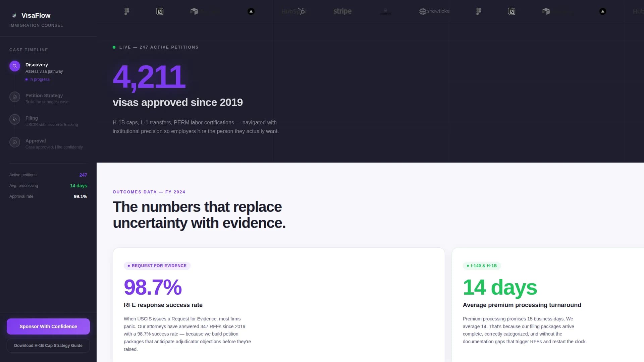The height and width of the screenshot is (362, 644).
Task: Click the green 14 days card figure
Action: click(x=500, y=287)
